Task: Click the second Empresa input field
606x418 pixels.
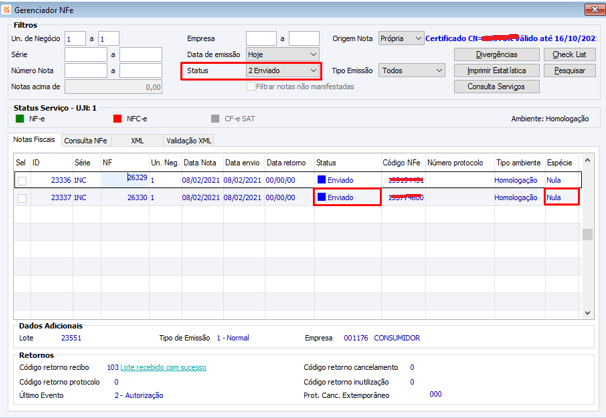Action: (x=304, y=39)
